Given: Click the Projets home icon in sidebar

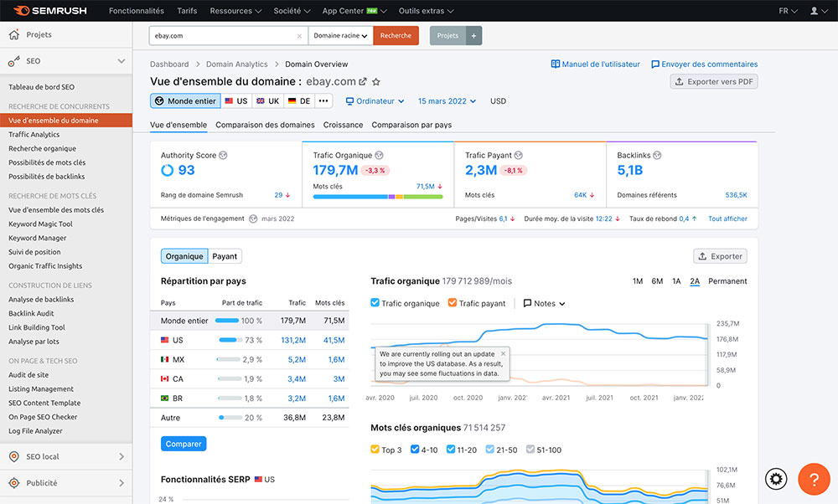Looking at the screenshot, I should tap(14, 34).
